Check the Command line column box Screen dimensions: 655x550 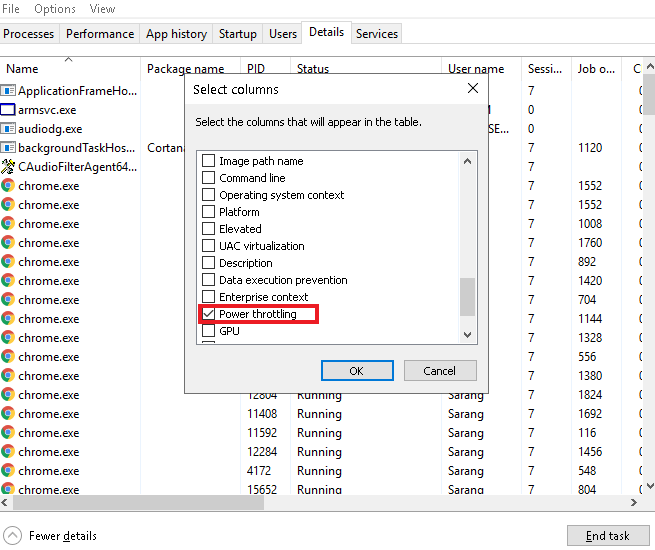208,178
